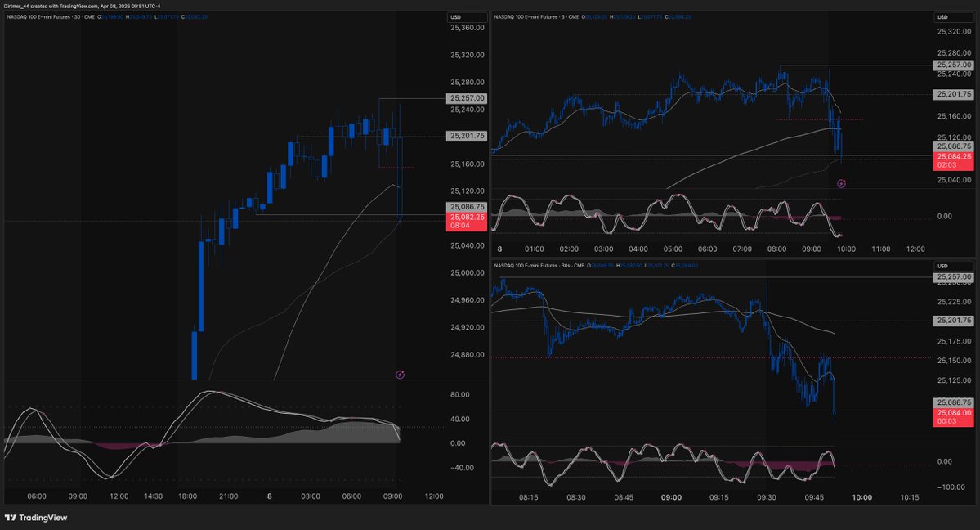Click the purple alert icon on the 30-minute chart
980x530 pixels.
[x=400, y=375]
